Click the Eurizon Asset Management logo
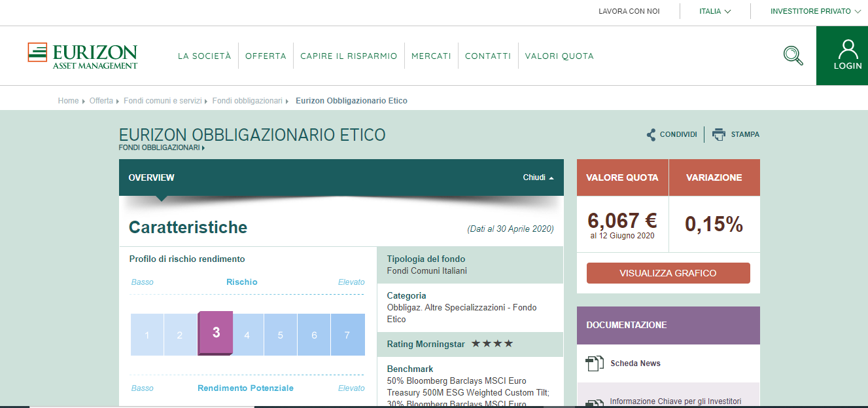The image size is (868, 408). pos(82,56)
